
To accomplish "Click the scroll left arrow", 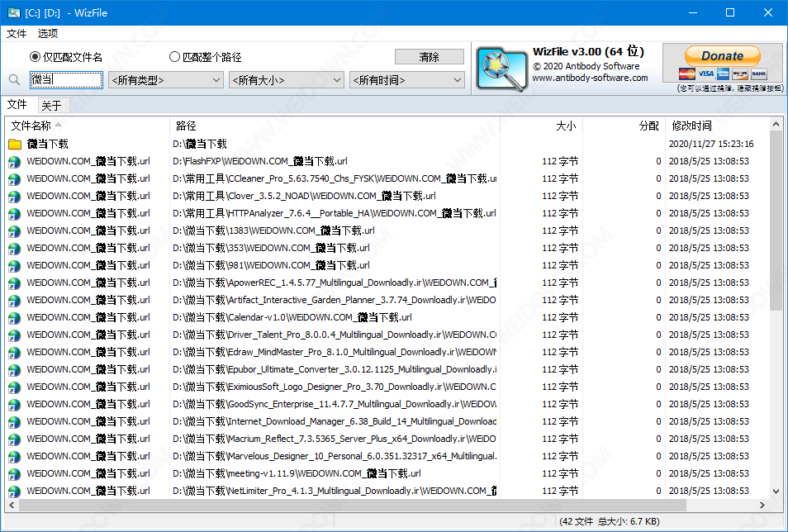I will (x=12, y=505).
